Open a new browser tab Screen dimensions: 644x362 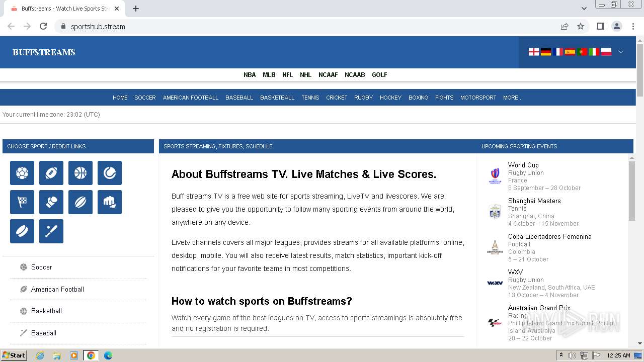136,9
